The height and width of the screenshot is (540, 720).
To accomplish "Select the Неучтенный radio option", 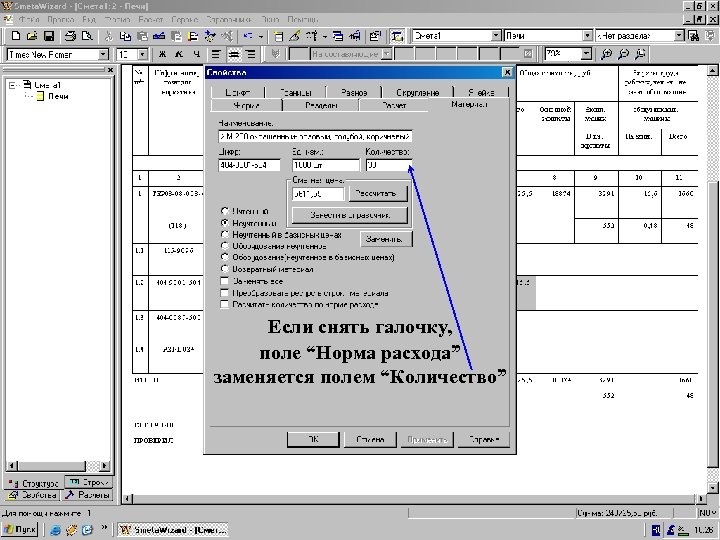I will click(x=225, y=223).
